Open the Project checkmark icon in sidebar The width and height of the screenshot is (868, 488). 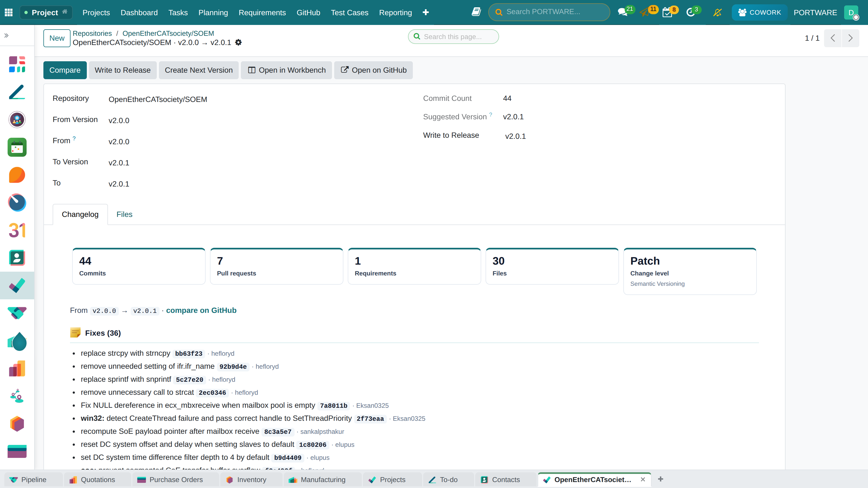tap(17, 285)
